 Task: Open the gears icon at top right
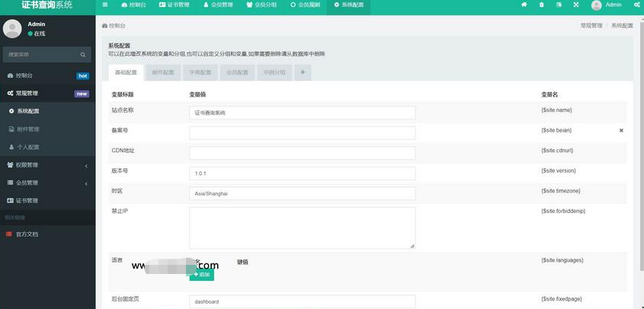point(636,5)
